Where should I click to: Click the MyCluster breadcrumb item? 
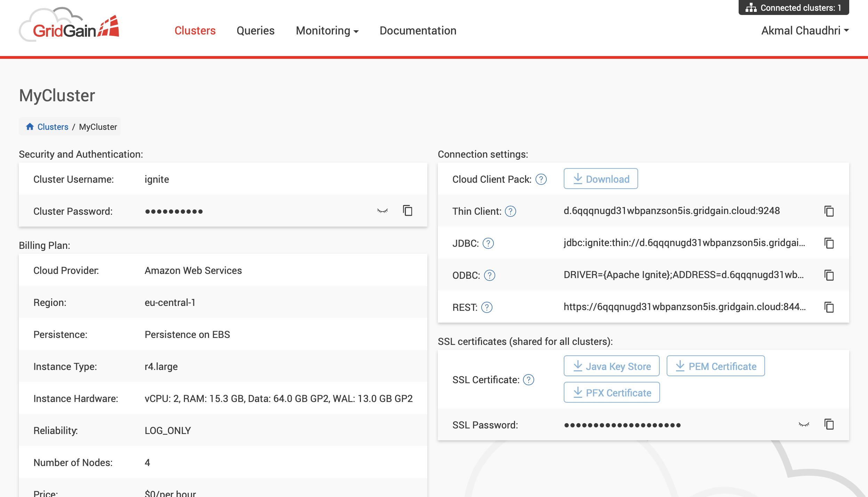click(98, 127)
